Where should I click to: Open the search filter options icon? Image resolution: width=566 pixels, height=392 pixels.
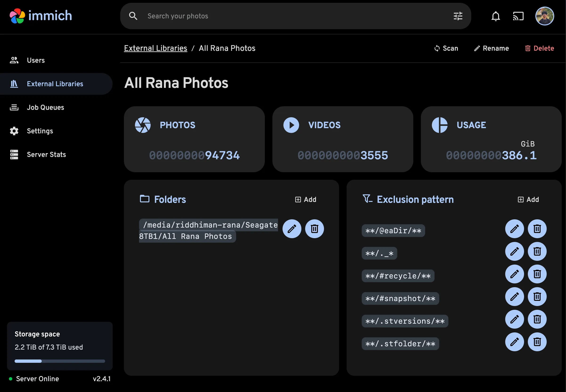458,16
